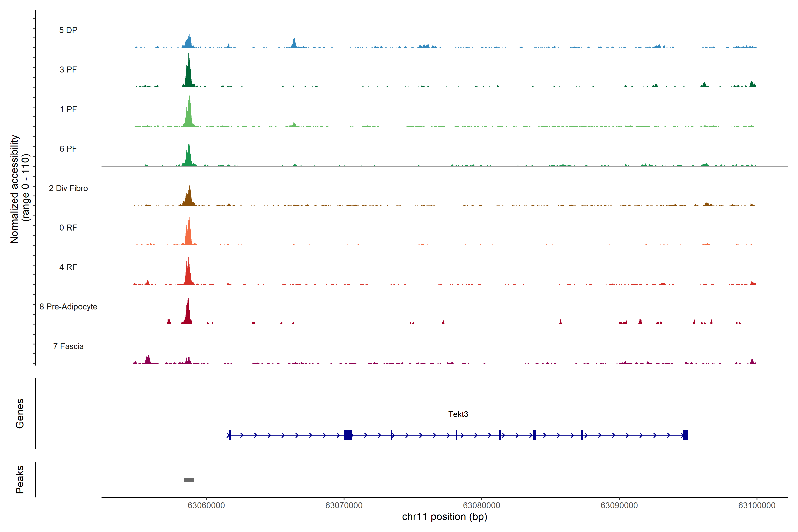Click the last Tekt3 exon at right end
The image size is (798, 532).
point(685,435)
